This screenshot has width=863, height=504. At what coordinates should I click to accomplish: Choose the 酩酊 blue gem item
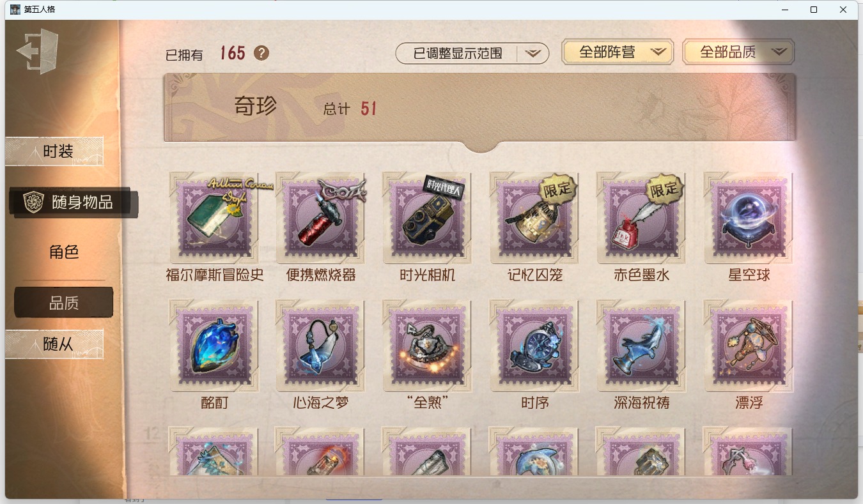pyautogui.click(x=214, y=346)
